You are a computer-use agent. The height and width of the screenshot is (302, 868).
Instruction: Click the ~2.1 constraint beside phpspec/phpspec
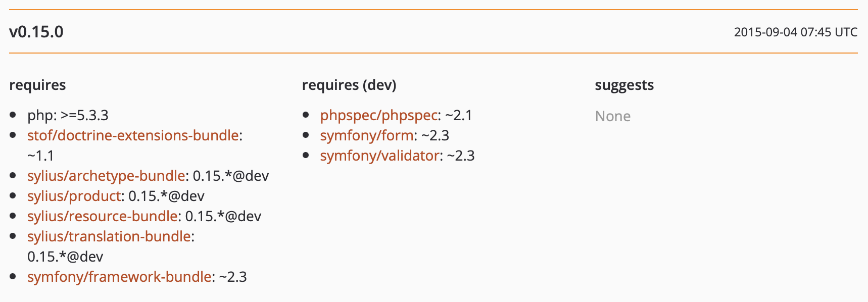[458, 115]
